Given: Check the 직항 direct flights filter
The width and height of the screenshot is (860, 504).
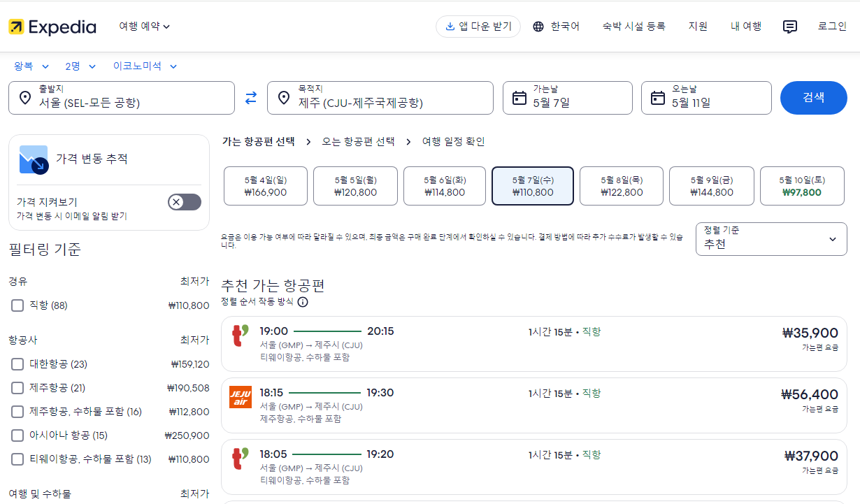Looking at the screenshot, I should 16,305.
